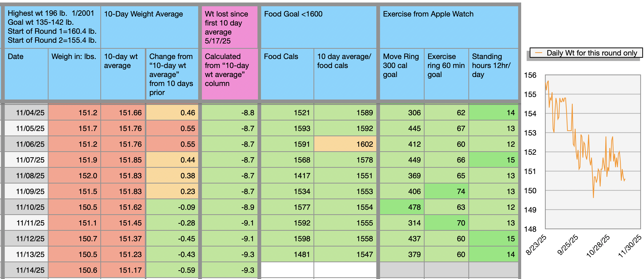Click the 10-day average 151.85 cell
The width and height of the screenshot is (644, 279).
123,160
